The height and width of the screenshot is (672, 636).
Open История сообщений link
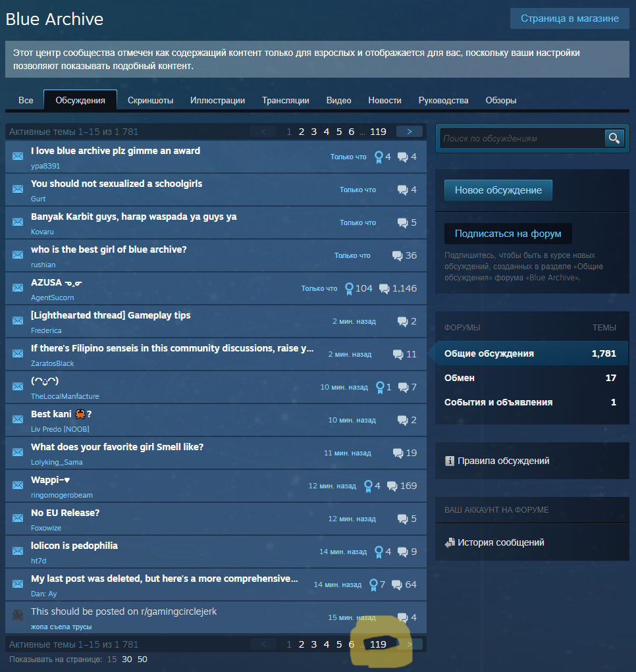coord(500,542)
